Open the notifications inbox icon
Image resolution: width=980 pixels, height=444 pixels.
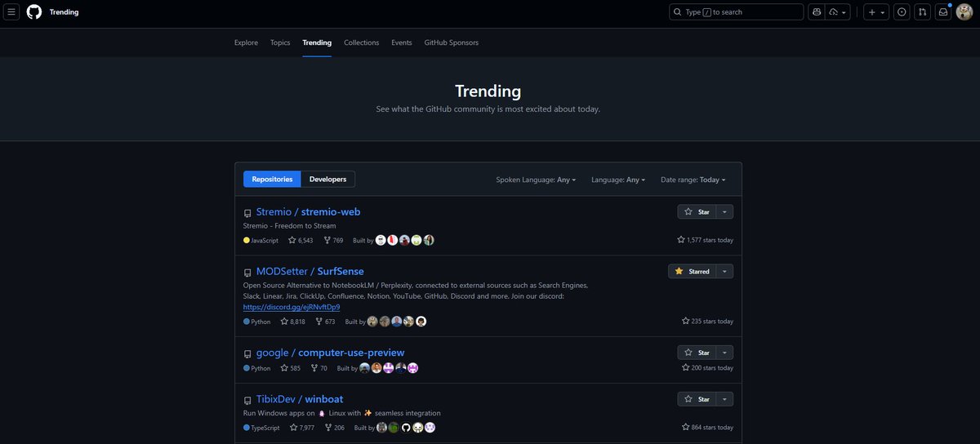pos(943,12)
